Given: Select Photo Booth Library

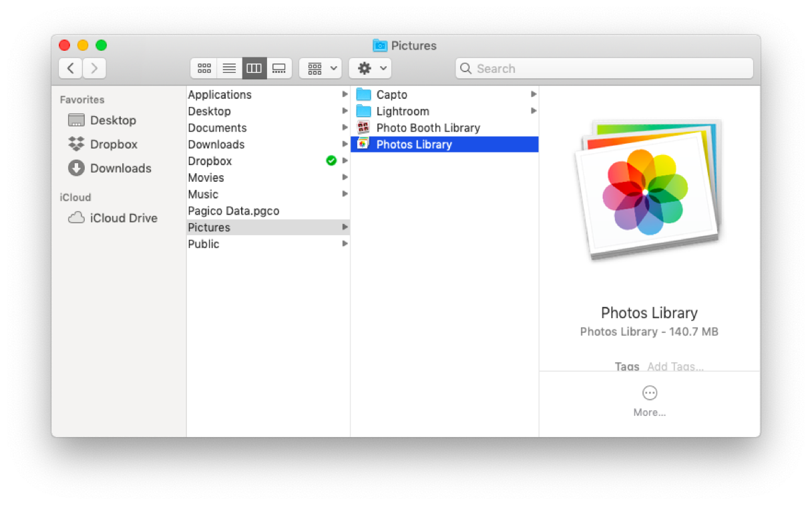Looking at the screenshot, I should coord(445,128).
